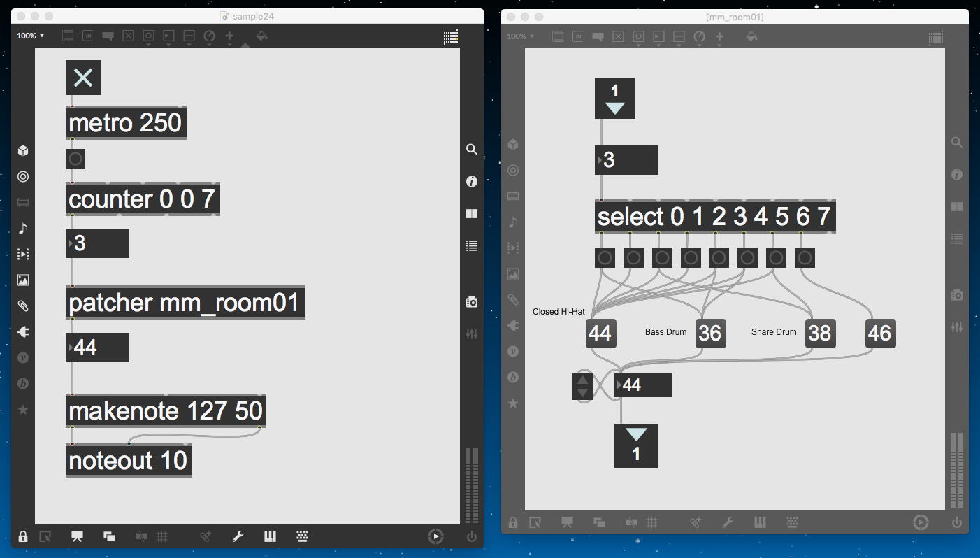Click the outlet 1 object in mm_room01
The image size is (980, 558).
(x=636, y=445)
